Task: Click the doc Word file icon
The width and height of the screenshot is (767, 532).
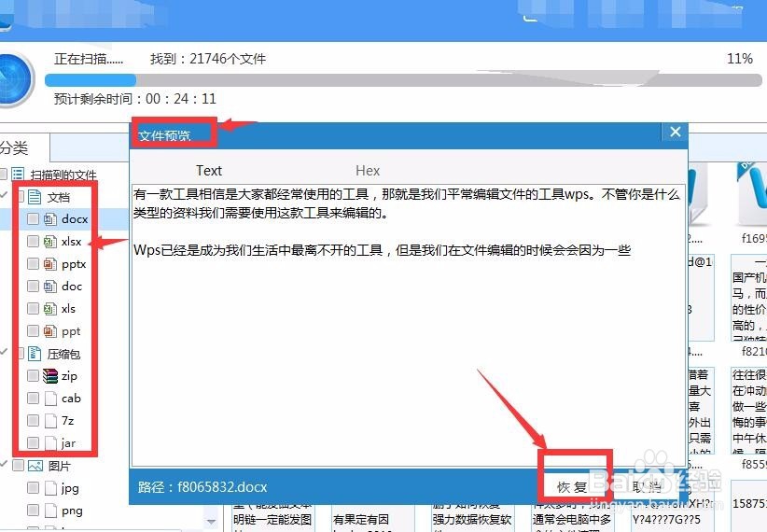Action: (50, 286)
